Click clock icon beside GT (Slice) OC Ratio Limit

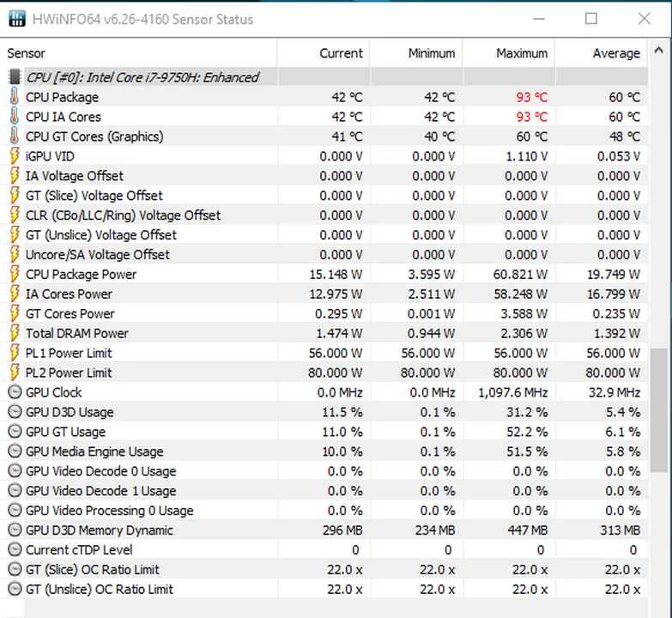(x=15, y=570)
